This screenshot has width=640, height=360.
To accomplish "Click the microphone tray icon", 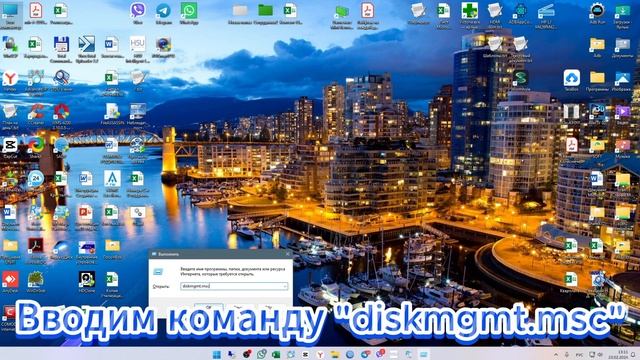I will 567,355.
